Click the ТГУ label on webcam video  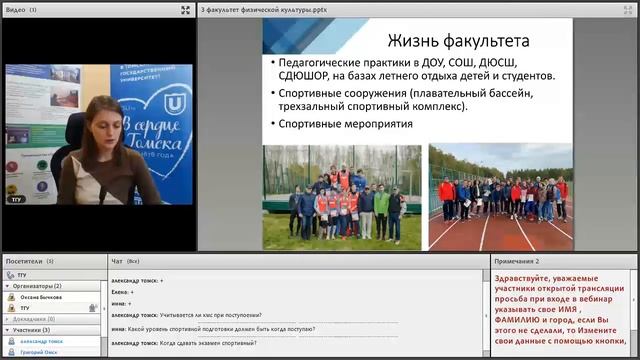point(16,200)
